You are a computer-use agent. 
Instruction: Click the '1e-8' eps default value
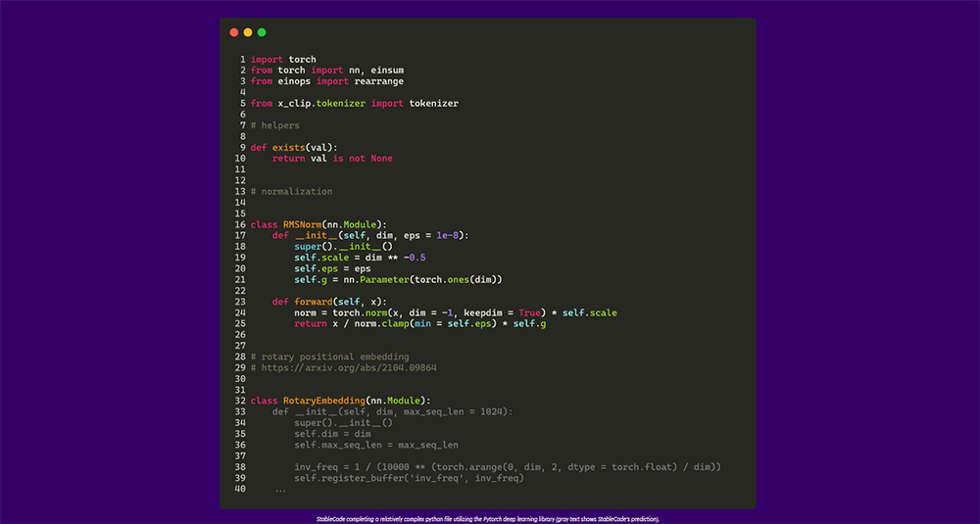pos(447,235)
